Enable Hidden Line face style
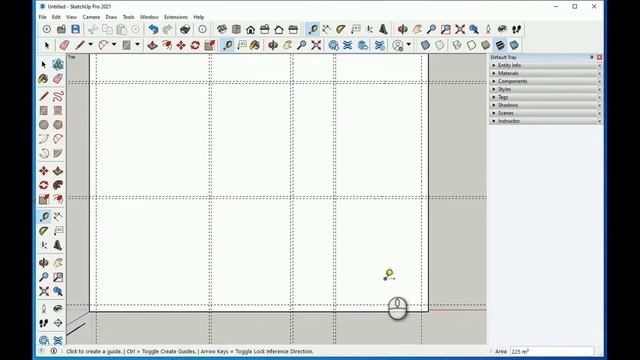Viewport: 640px width, 360px height. (x=471, y=45)
